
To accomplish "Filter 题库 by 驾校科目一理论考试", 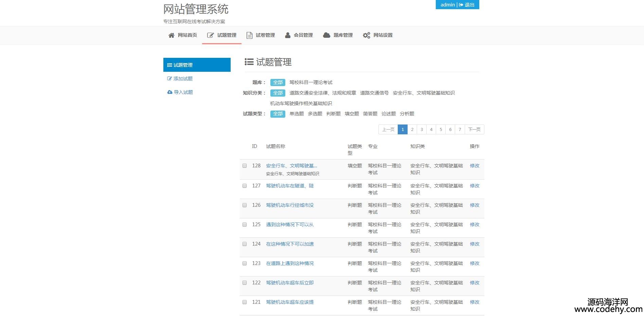I will (x=311, y=82).
